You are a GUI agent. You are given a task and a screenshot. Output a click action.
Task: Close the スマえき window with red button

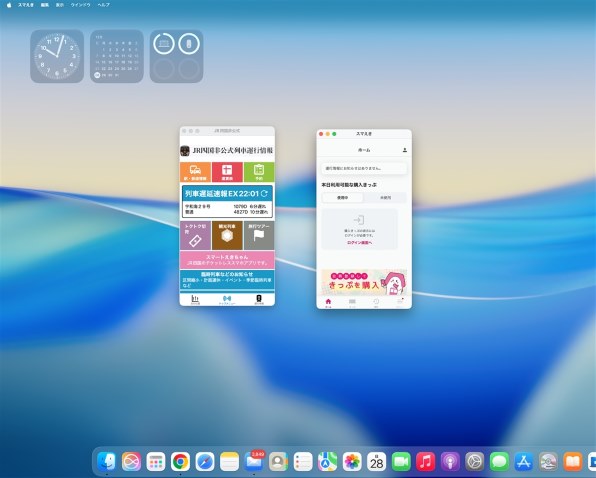[321, 134]
